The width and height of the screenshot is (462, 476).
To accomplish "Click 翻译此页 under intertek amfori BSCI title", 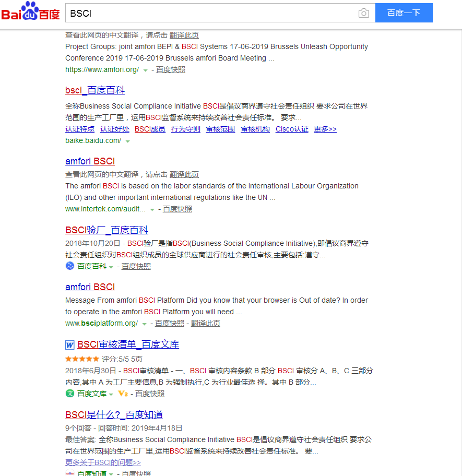I will [184, 174].
